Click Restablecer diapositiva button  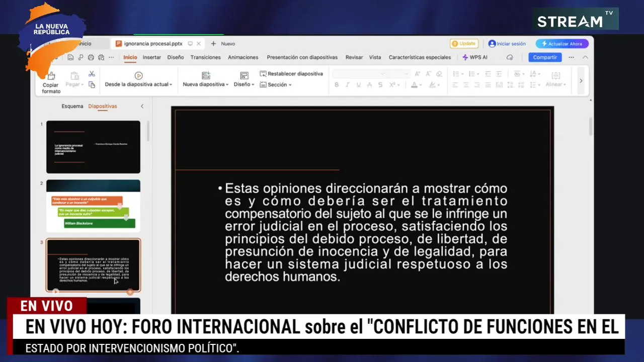point(291,74)
